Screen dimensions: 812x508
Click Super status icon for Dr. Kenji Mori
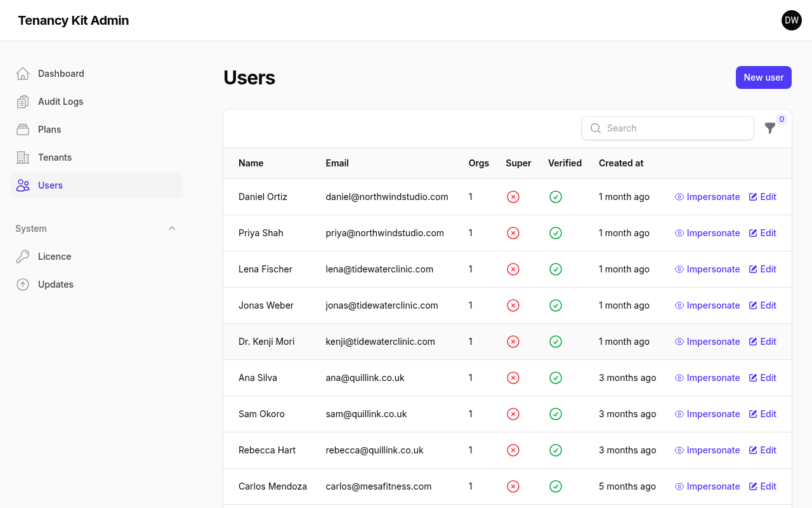(x=513, y=342)
